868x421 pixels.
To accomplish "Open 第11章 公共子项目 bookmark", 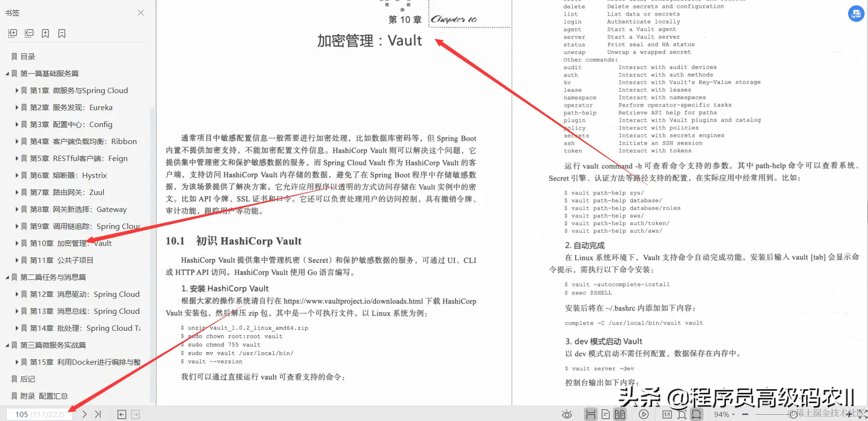I will click(x=62, y=260).
